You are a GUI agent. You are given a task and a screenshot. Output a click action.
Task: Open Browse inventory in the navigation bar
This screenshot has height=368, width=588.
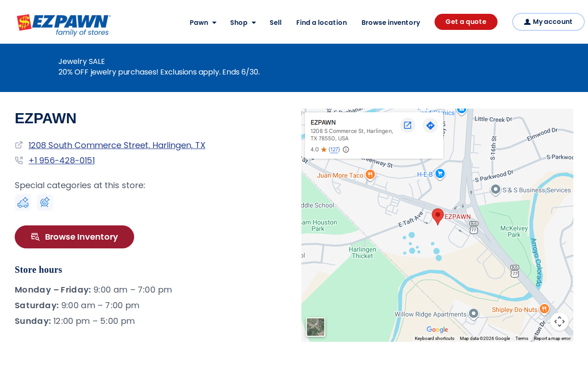click(x=390, y=23)
